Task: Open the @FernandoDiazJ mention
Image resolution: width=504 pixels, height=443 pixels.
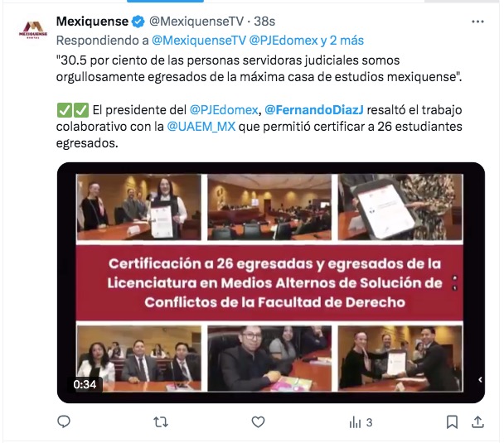Action: pos(314,110)
